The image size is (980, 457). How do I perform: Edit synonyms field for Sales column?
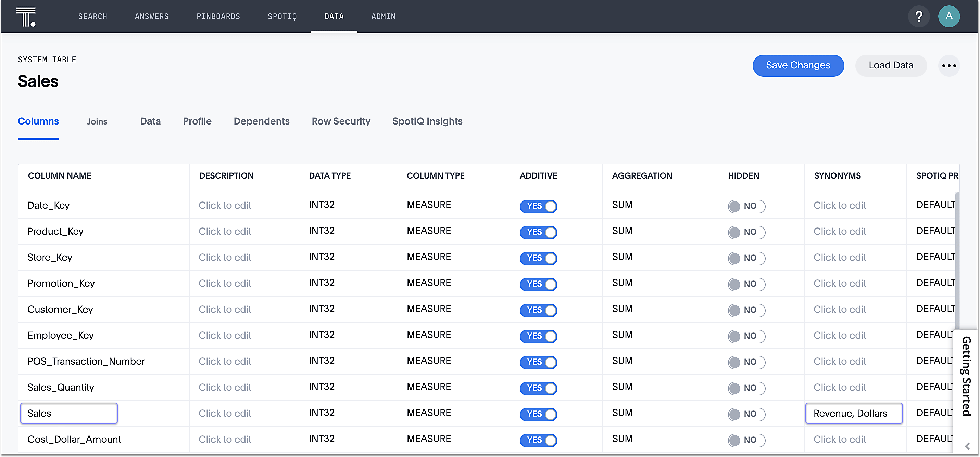(854, 413)
